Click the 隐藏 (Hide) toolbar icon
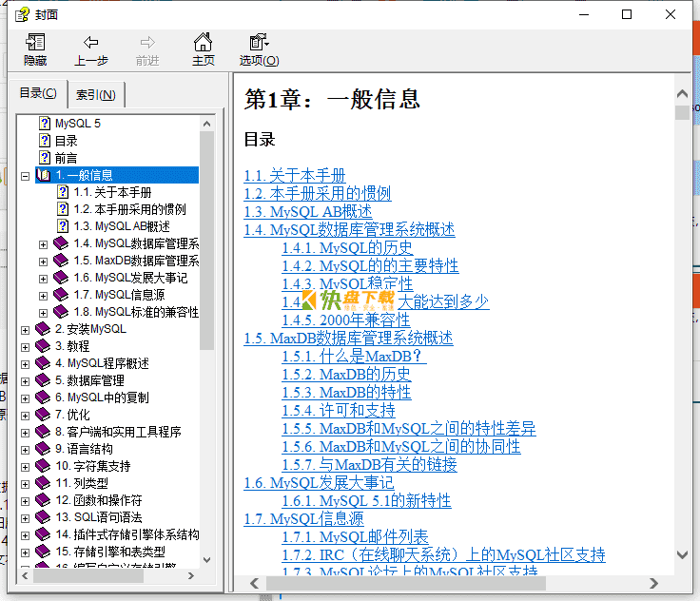 coord(35,43)
